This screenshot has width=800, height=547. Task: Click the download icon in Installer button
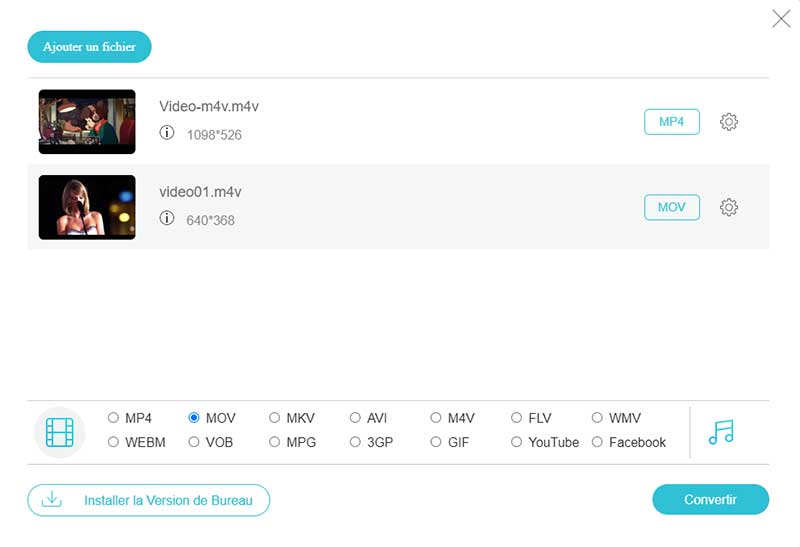tap(51, 499)
